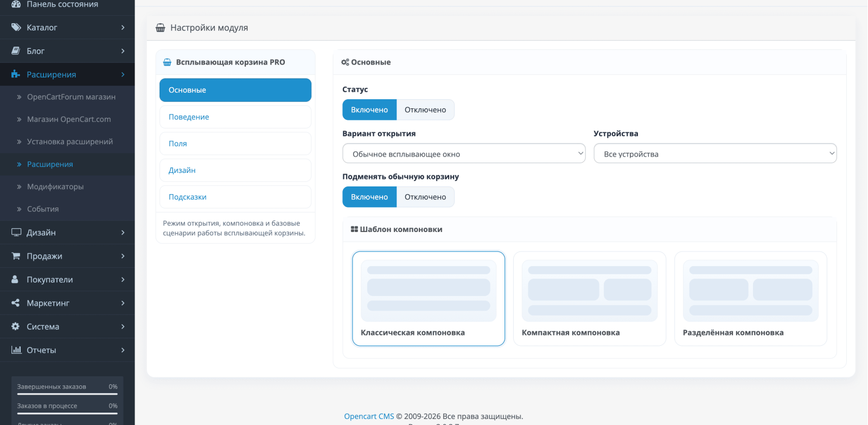Expand the Блог menu chevron

tap(123, 51)
